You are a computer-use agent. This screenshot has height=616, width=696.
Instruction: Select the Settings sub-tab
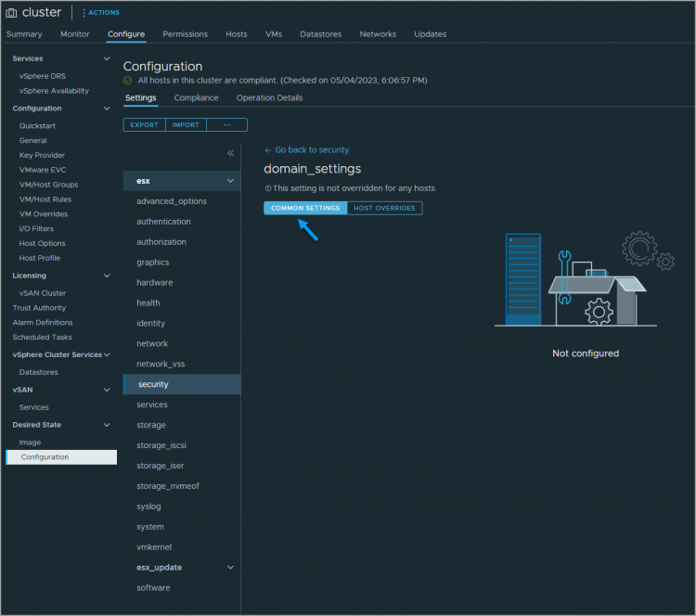point(140,97)
